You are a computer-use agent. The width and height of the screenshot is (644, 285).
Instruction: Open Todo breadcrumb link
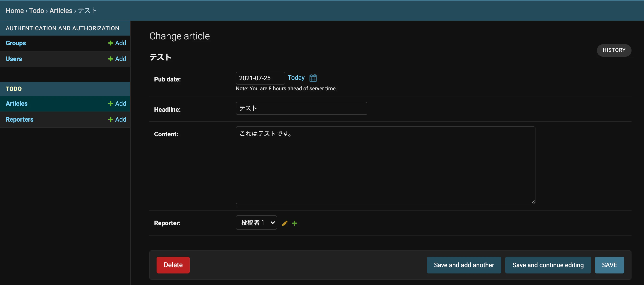pos(36,11)
